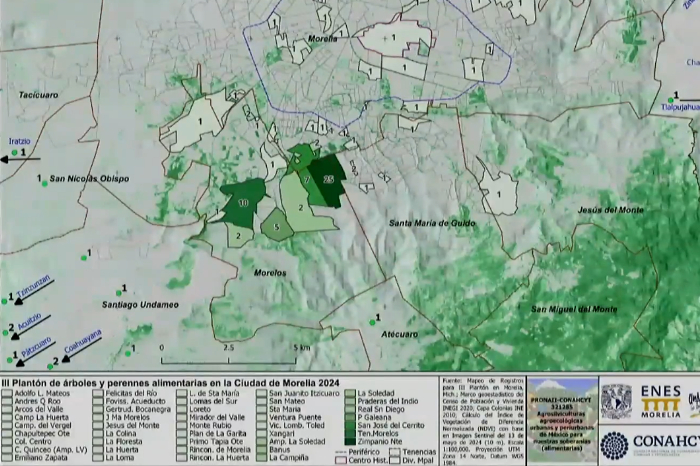Viewport: 700px width, 466px height.
Task: Click the CONAHCYT circular emblem
Action: tap(614, 445)
